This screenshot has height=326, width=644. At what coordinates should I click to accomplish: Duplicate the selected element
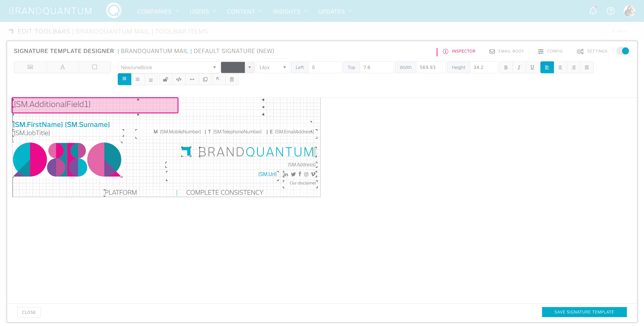pos(205,79)
